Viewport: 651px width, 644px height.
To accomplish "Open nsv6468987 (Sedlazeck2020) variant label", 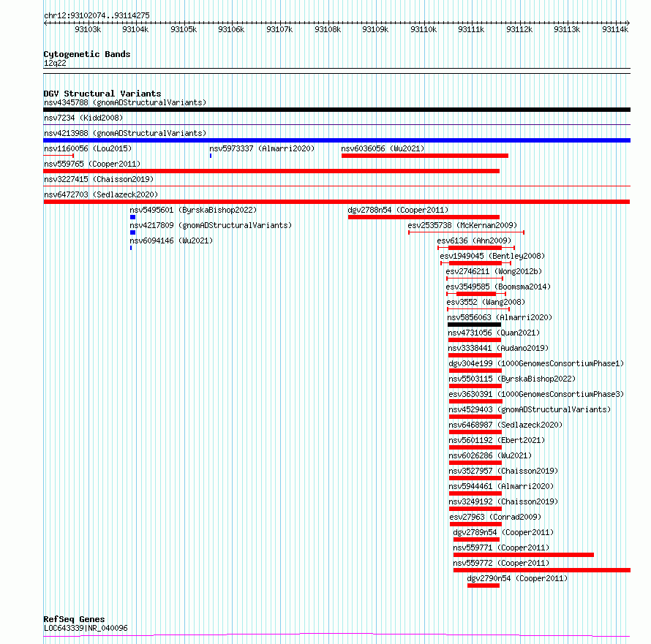I will (505, 425).
